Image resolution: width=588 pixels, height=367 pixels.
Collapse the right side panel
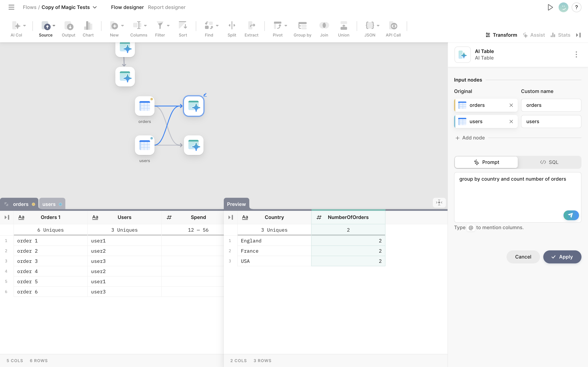pos(579,35)
